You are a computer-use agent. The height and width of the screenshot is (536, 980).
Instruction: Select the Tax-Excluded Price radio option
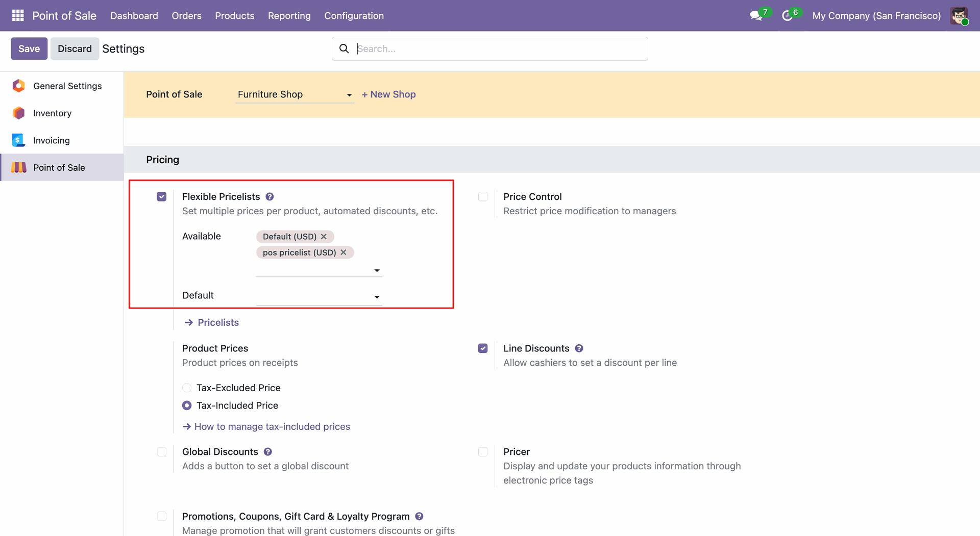click(187, 388)
